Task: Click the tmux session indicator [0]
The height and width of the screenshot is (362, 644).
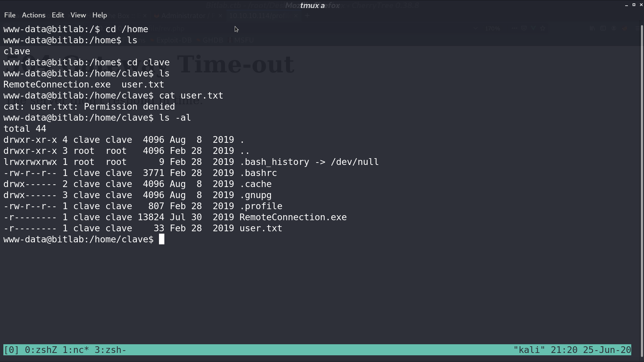Action: tap(11, 350)
